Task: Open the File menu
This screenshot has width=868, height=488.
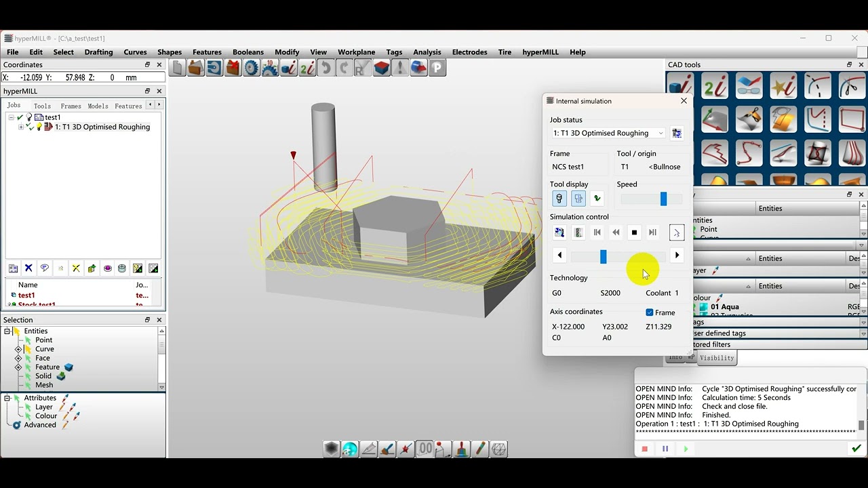Action: point(13,52)
